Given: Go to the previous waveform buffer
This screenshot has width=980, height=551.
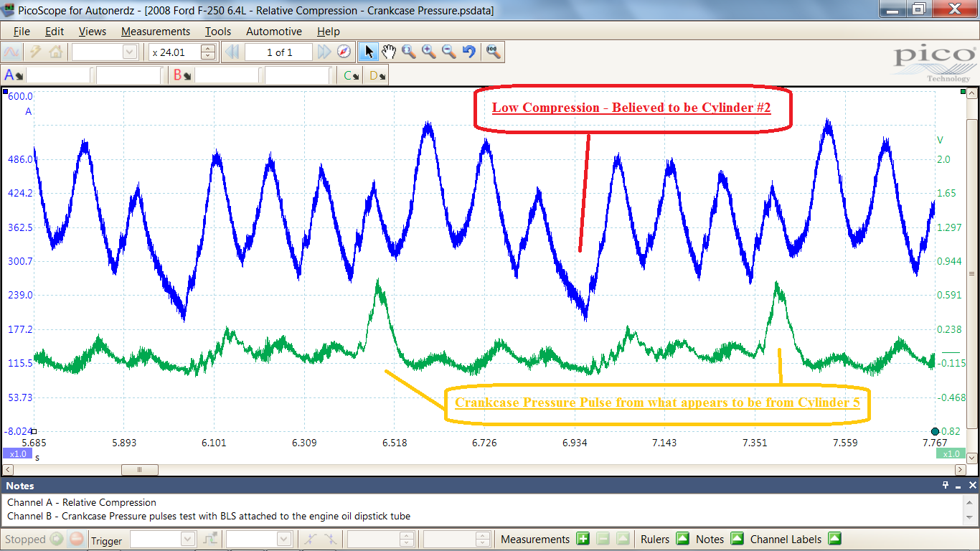Looking at the screenshot, I should (x=231, y=52).
